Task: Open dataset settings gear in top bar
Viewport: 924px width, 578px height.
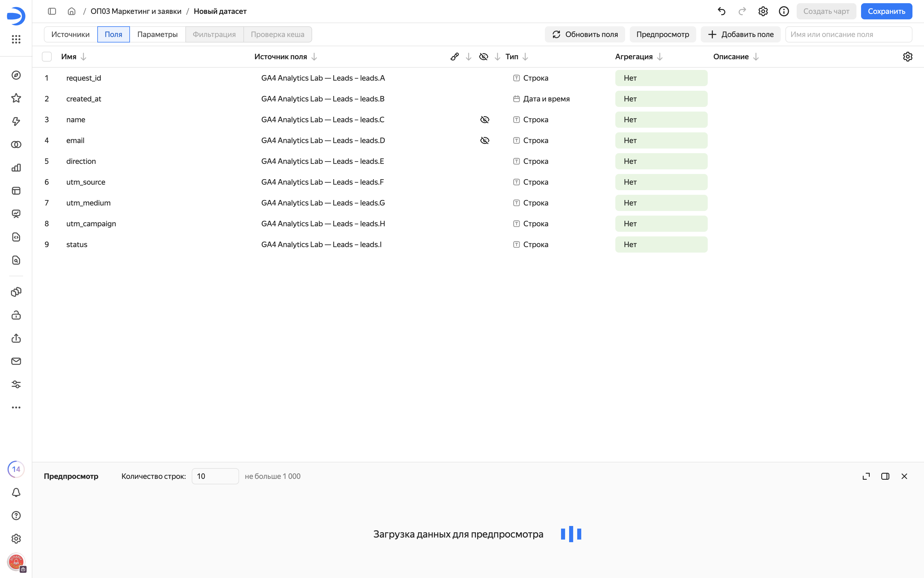Action: [x=763, y=12]
